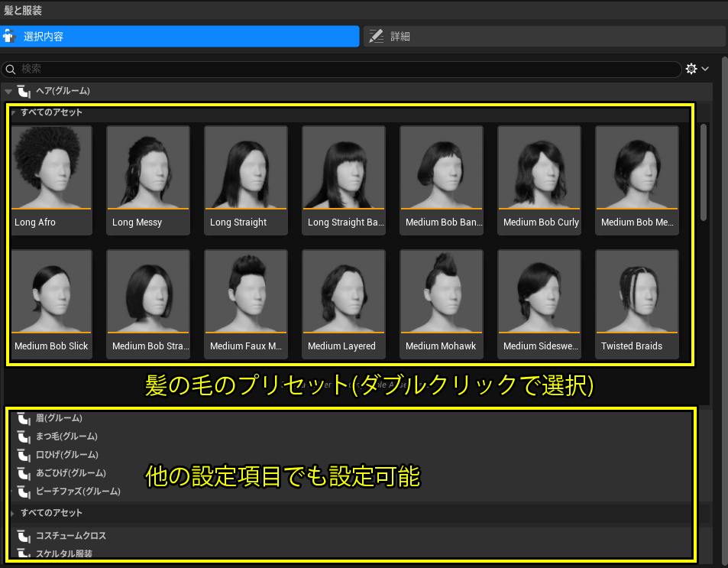Open the settings gear icon

(691, 69)
